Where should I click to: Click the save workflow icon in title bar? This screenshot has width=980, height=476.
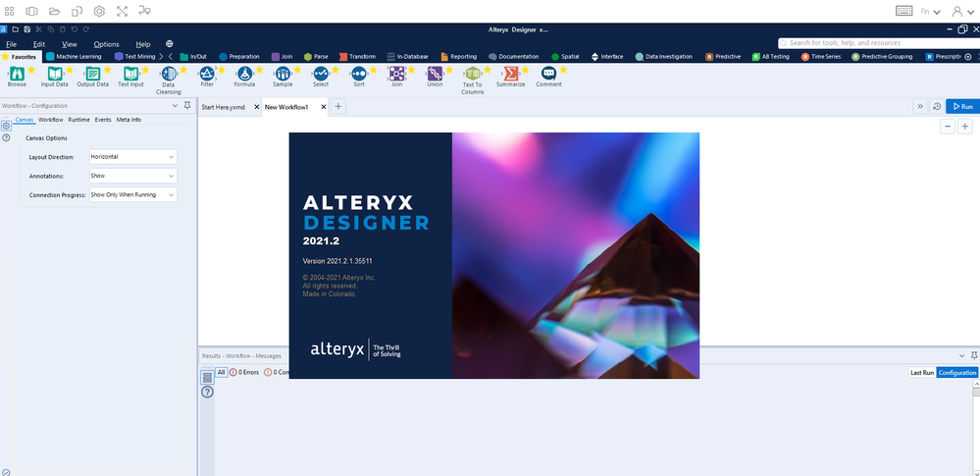coord(27,29)
